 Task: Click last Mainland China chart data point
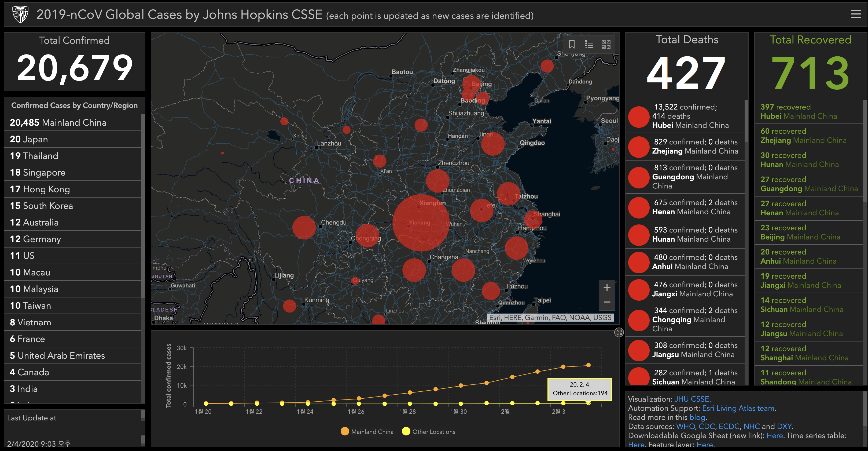point(588,365)
